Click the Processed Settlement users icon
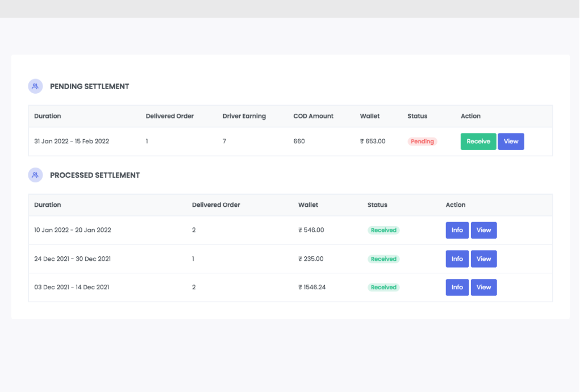 coord(36,175)
